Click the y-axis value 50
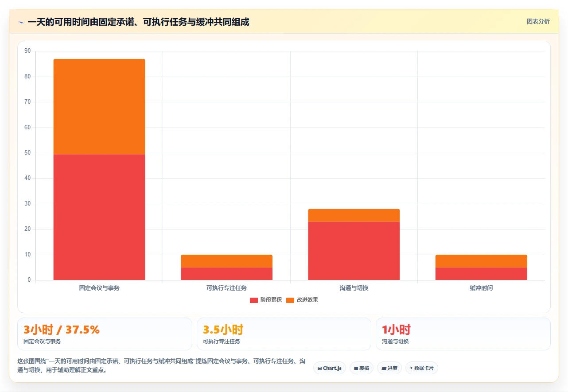The image size is (568, 392). click(28, 153)
